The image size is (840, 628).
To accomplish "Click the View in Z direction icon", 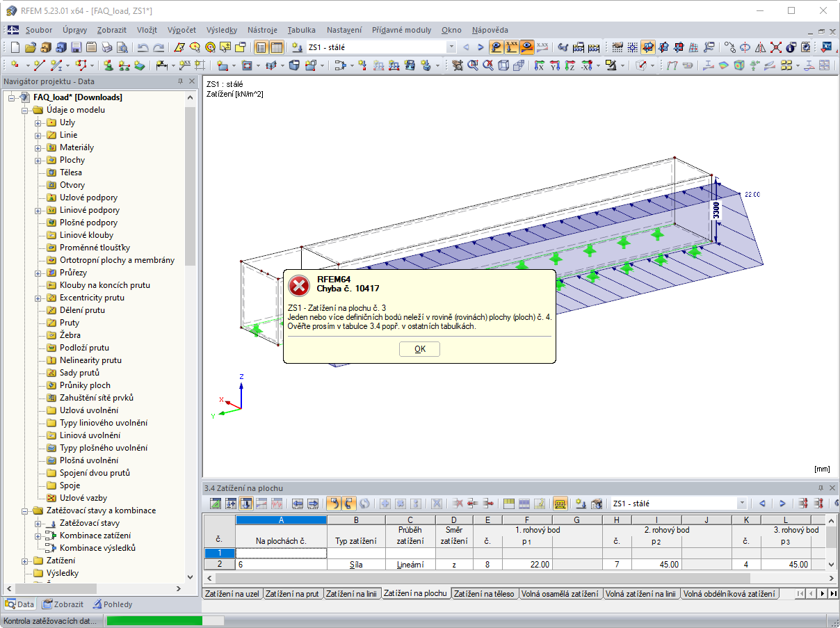I will (x=570, y=65).
